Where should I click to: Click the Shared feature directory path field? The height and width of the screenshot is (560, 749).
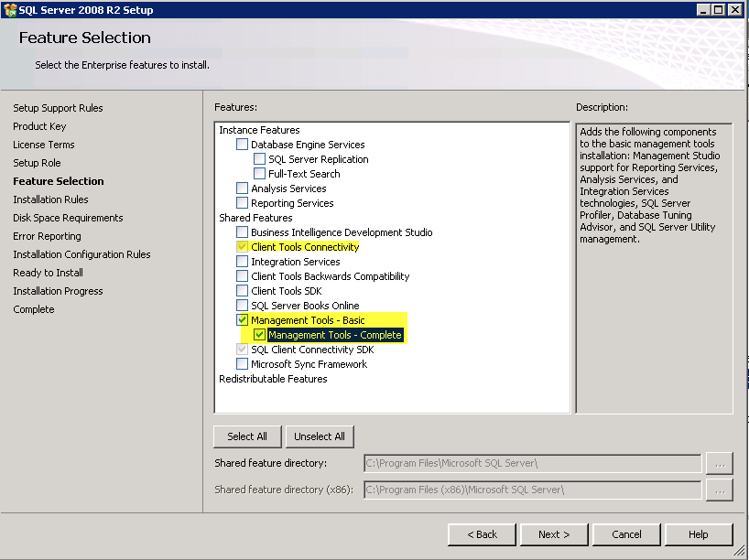[532, 463]
